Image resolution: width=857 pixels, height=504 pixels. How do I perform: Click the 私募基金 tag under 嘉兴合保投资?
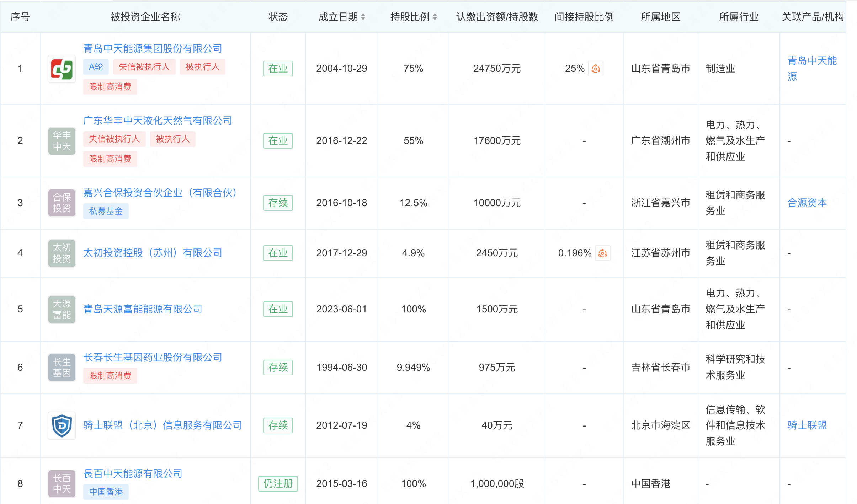tap(106, 211)
